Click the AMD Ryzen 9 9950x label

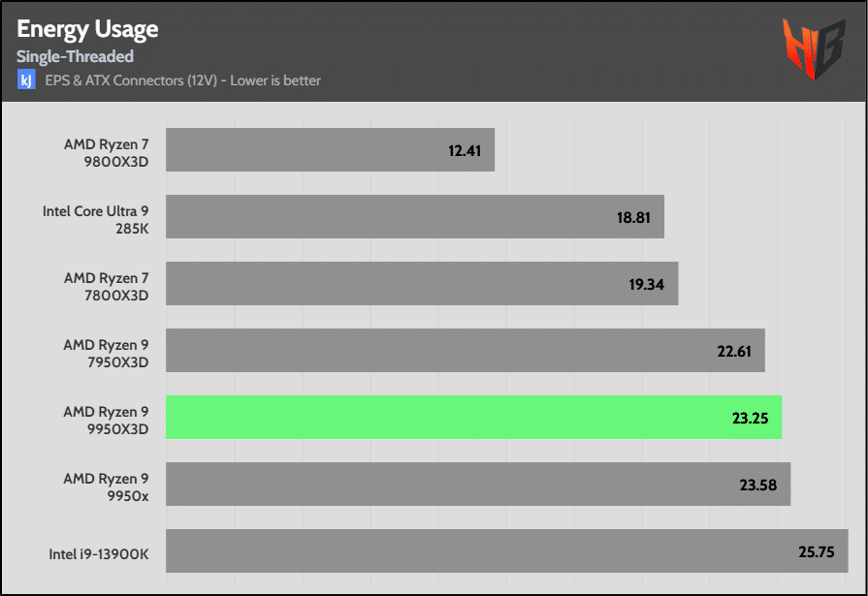tap(107, 485)
